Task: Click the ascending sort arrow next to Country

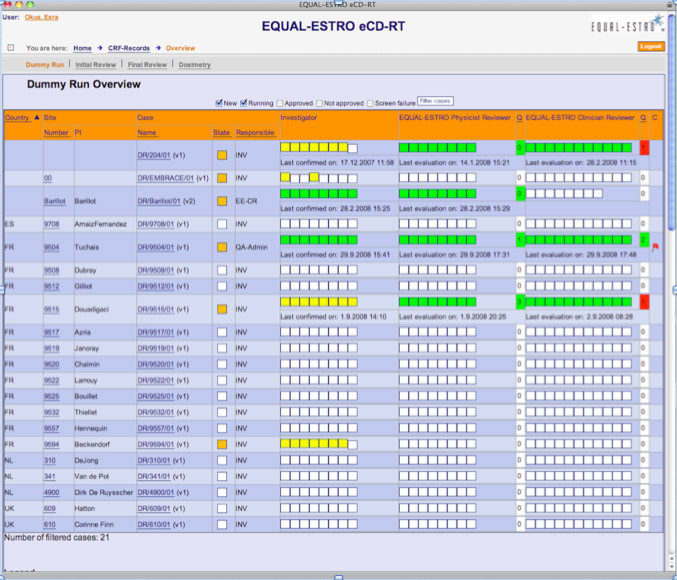Action: [x=37, y=117]
